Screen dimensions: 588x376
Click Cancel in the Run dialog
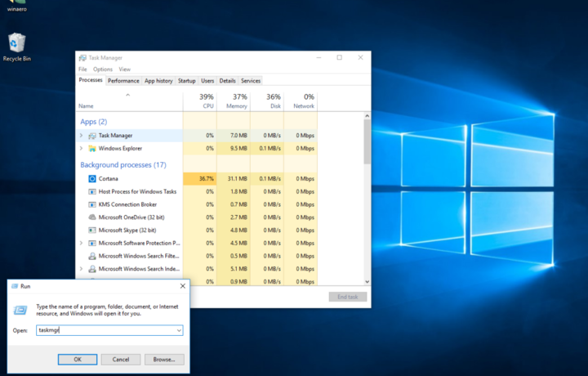(x=121, y=360)
